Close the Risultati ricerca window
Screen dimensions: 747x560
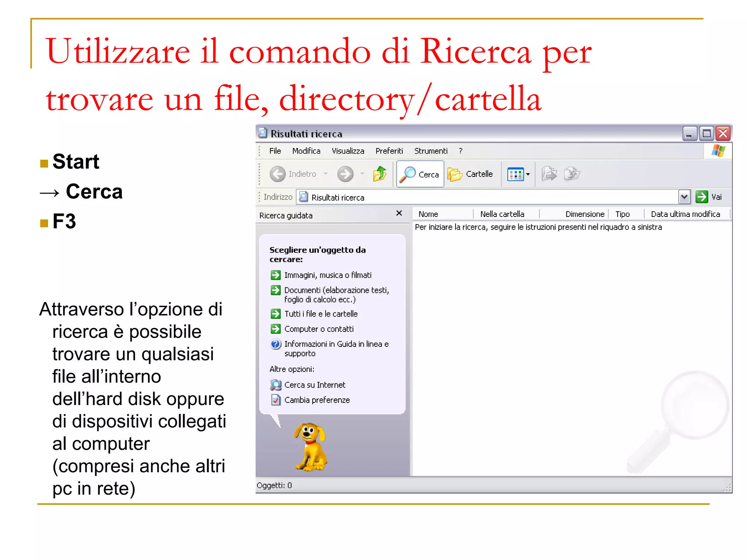point(723,133)
